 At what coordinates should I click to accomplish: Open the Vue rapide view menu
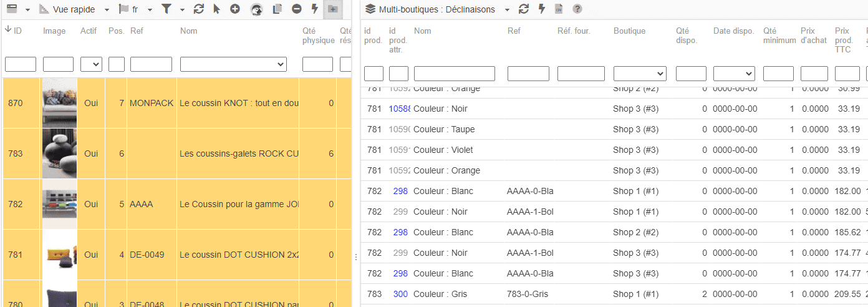coord(74,9)
